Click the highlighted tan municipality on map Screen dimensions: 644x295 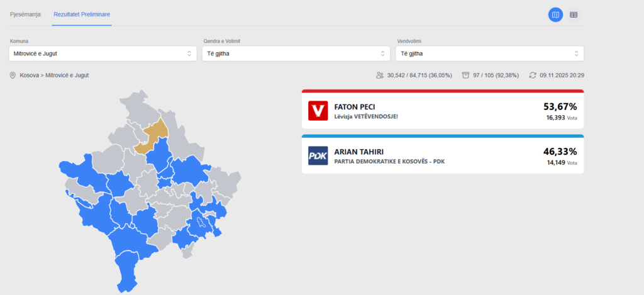(155, 134)
